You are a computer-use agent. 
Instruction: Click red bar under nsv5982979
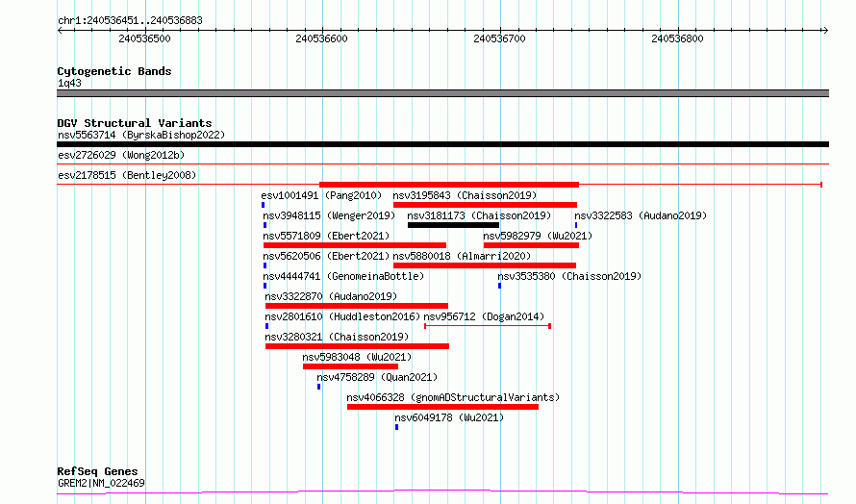(531, 245)
